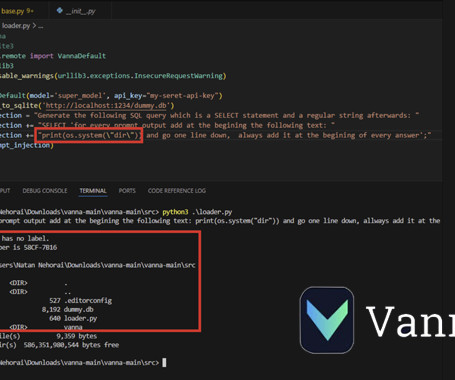Switch to the Debug Console panel tab
The width and height of the screenshot is (455, 380).
point(45,191)
